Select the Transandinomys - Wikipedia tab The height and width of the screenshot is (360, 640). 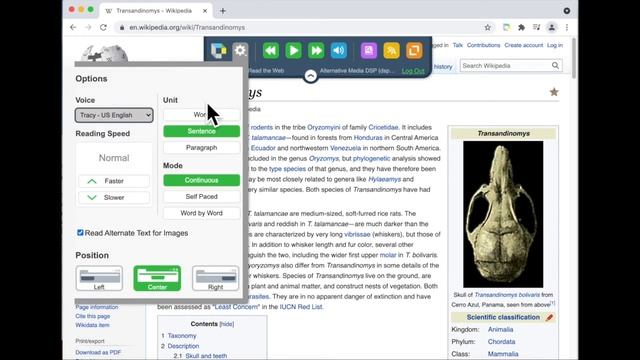pyautogui.click(x=156, y=11)
